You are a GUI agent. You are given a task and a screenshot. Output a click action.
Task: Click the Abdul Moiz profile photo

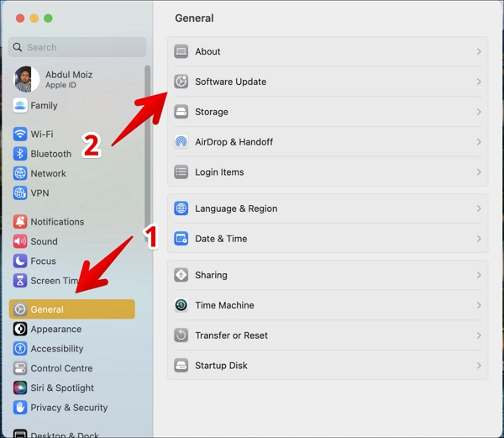[x=26, y=79]
